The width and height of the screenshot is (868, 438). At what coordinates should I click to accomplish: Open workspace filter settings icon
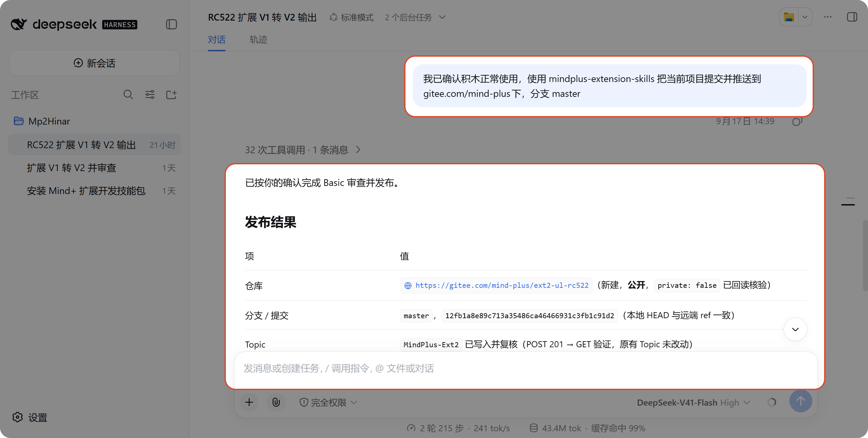150,94
